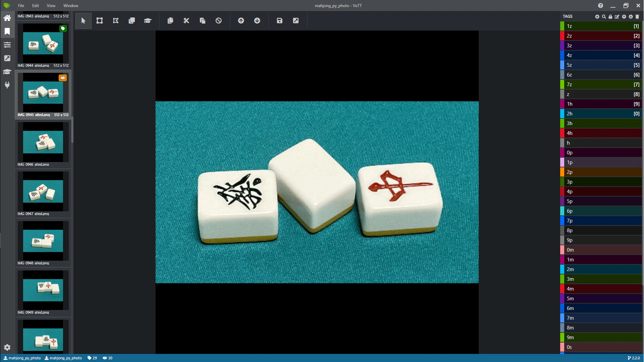Delete tag with the trash icon
This screenshot has height=362, width=644.
coord(637,16)
